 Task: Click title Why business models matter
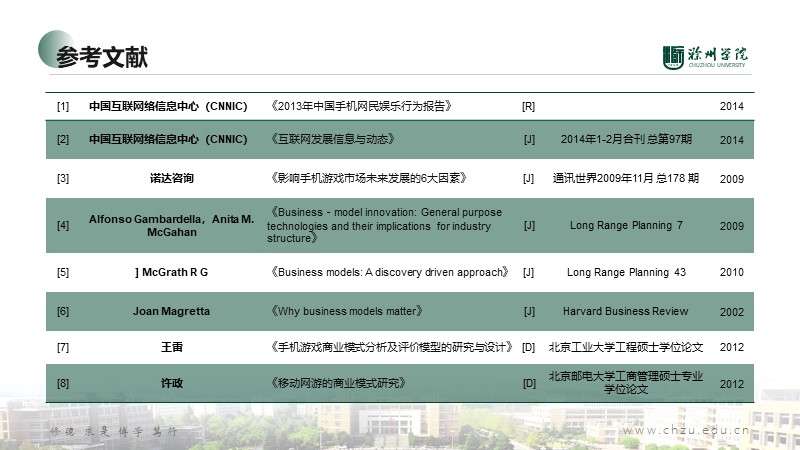(x=346, y=311)
